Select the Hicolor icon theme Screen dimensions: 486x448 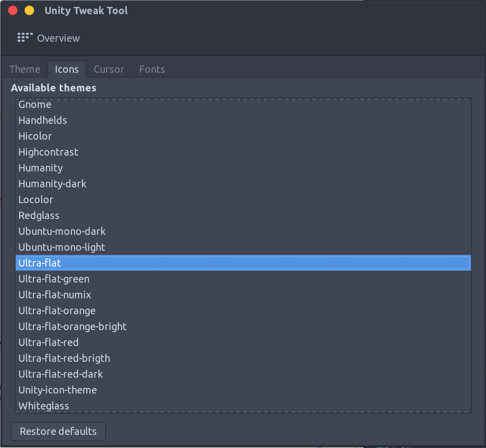click(243, 136)
